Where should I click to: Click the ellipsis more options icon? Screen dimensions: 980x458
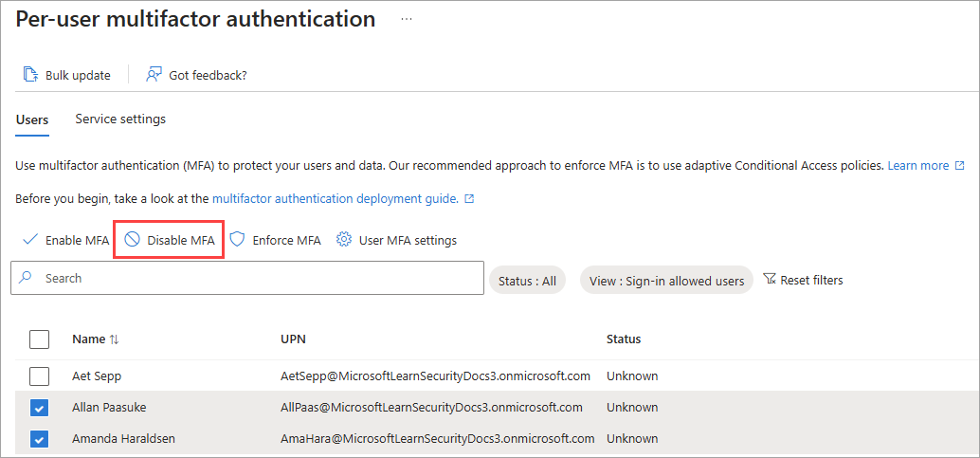[407, 19]
